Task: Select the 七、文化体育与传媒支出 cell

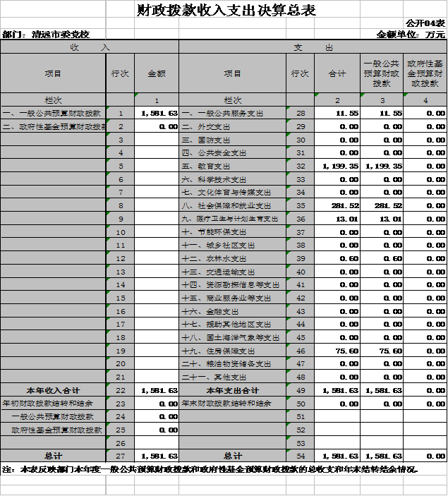Action: (x=233, y=193)
